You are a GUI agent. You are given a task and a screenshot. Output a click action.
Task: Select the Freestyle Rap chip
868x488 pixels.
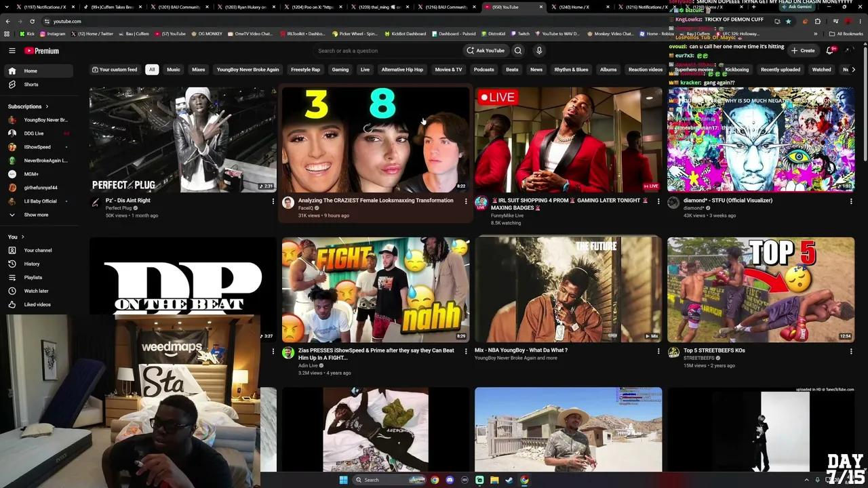coord(306,70)
